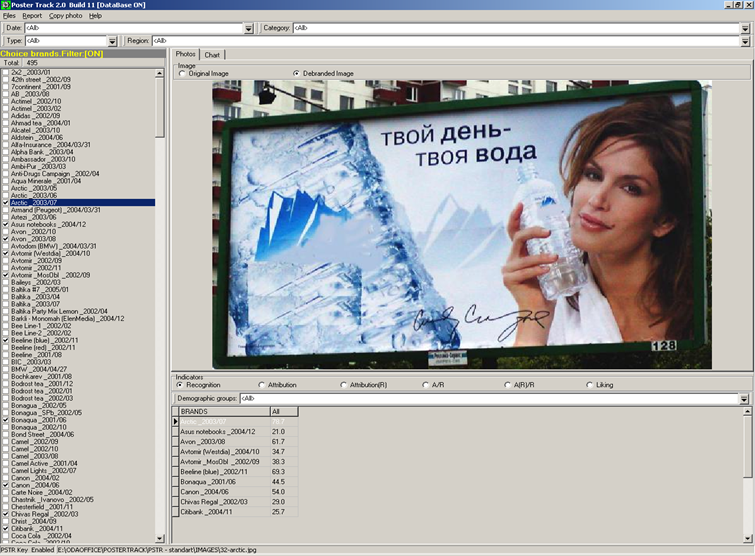Click the results table scroll-down arrow
This screenshot has height=556, width=755.
(747, 539)
